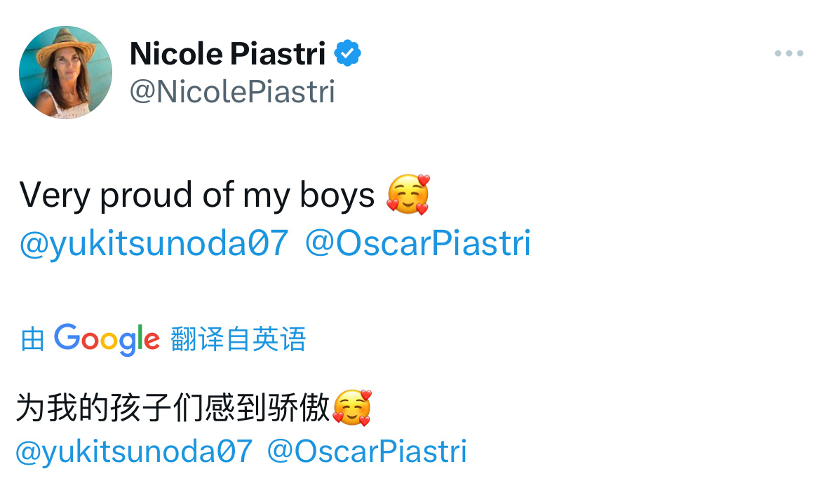Open @OscarPiastri mention in the English tweet

pos(418,243)
